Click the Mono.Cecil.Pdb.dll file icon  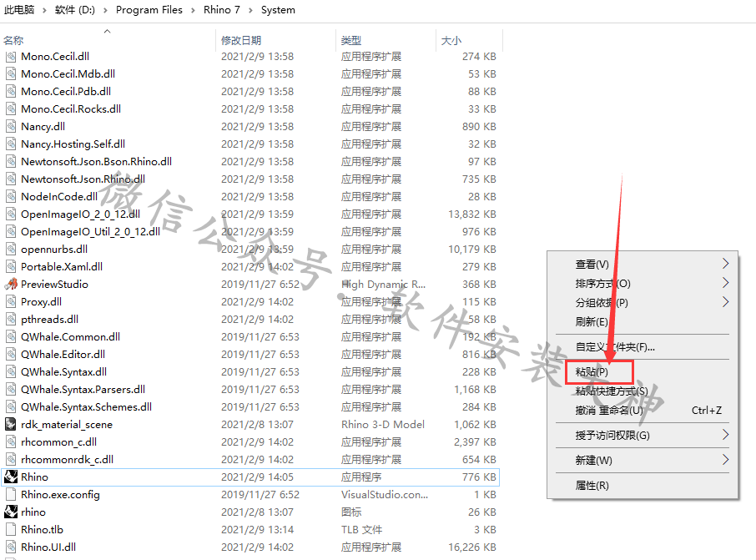[11, 91]
